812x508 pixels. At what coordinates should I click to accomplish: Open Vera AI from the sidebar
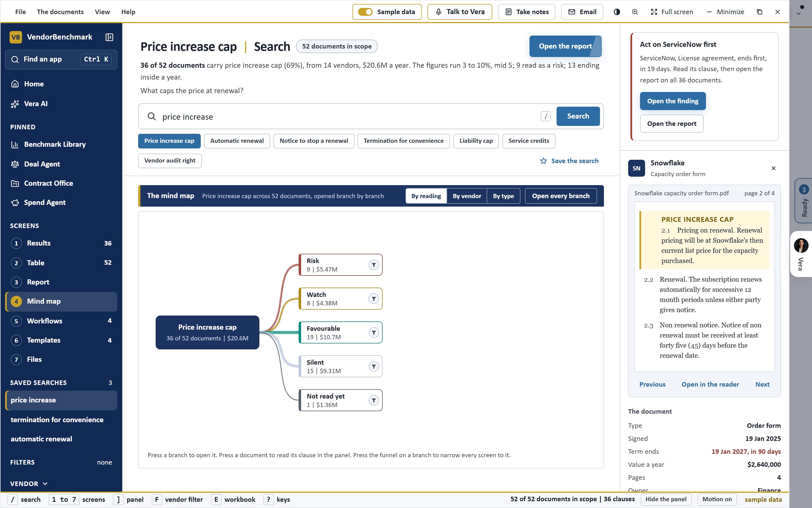(x=61, y=104)
